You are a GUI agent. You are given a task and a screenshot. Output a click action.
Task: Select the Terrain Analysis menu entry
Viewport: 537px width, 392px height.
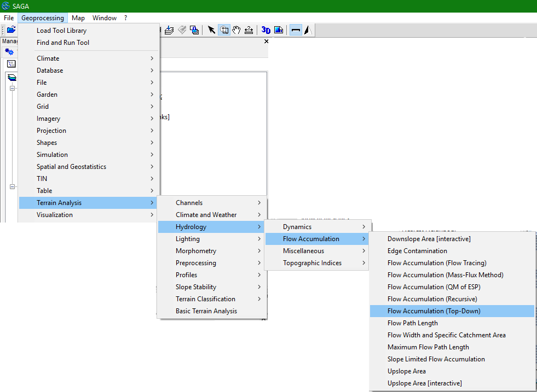(x=89, y=203)
